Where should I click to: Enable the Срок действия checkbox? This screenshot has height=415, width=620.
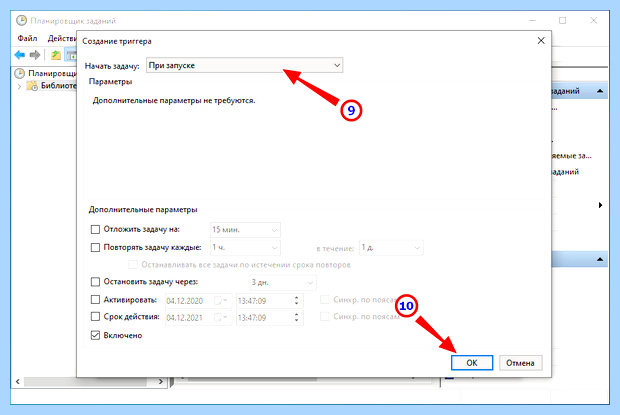coord(95,317)
